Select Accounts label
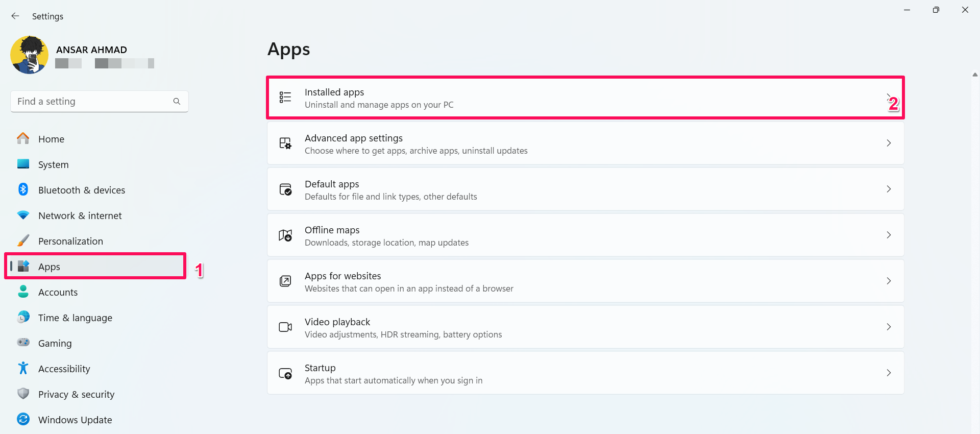 click(x=58, y=292)
